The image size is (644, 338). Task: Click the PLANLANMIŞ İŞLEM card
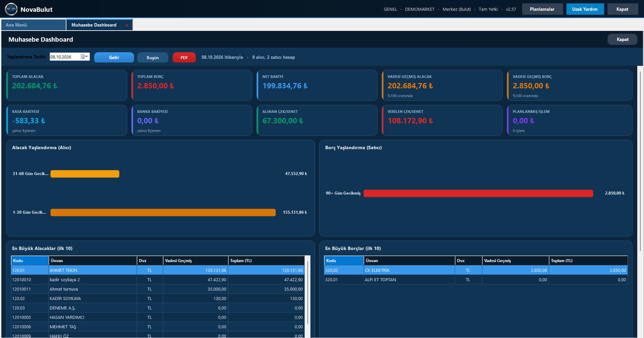570,120
